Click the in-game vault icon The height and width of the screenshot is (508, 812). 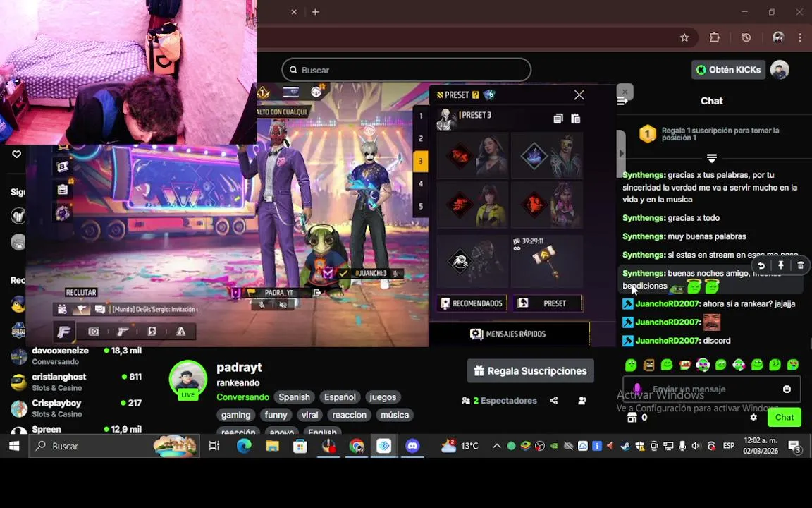click(94, 332)
